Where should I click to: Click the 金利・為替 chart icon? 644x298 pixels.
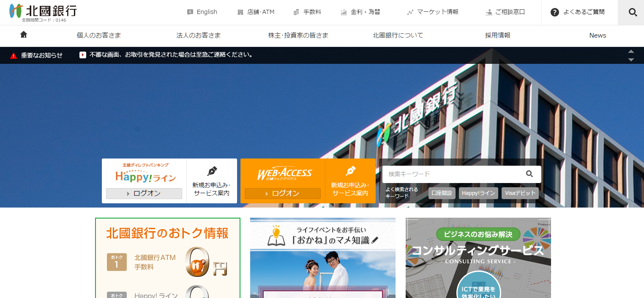344,12
